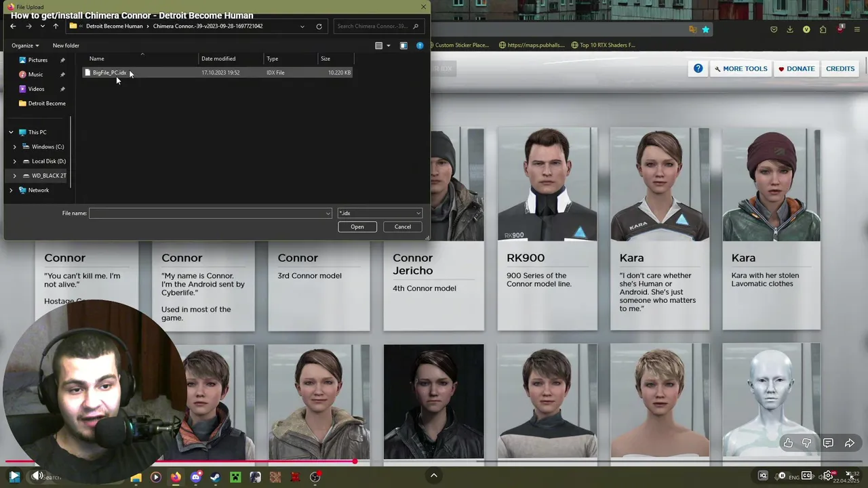This screenshot has width=868, height=488.
Task: Go up one folder level
Action: 56,26
